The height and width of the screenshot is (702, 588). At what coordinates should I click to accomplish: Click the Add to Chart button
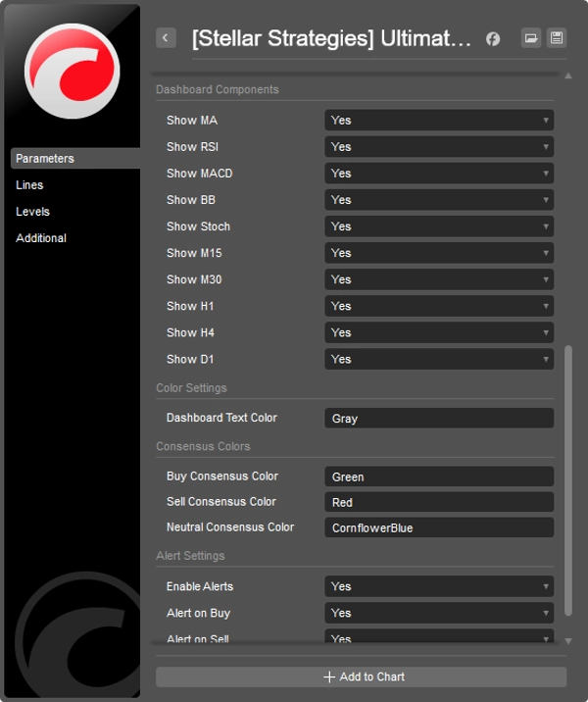point(361,677)
